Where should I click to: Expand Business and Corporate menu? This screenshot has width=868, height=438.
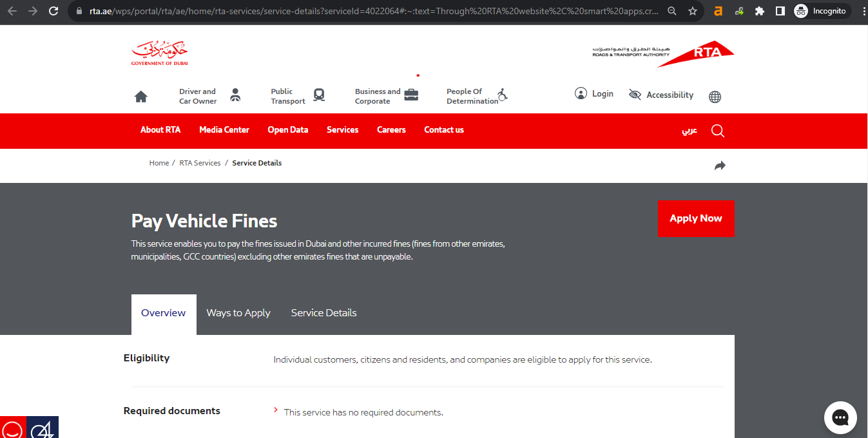[386, 96]
